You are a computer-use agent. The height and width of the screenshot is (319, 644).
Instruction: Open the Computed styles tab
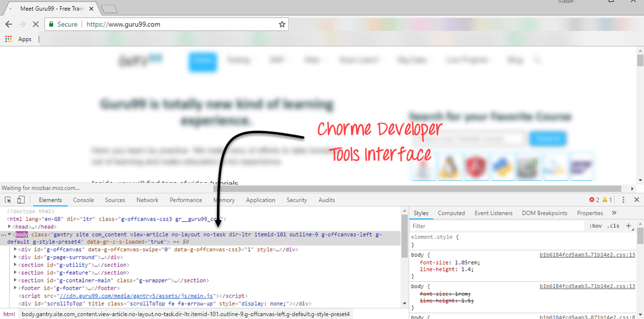pos(451,213)
